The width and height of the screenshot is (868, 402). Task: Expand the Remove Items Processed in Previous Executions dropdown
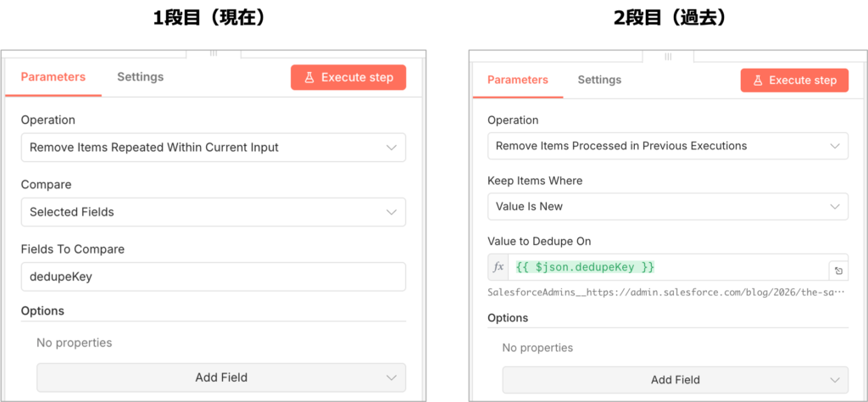(667, 146)
